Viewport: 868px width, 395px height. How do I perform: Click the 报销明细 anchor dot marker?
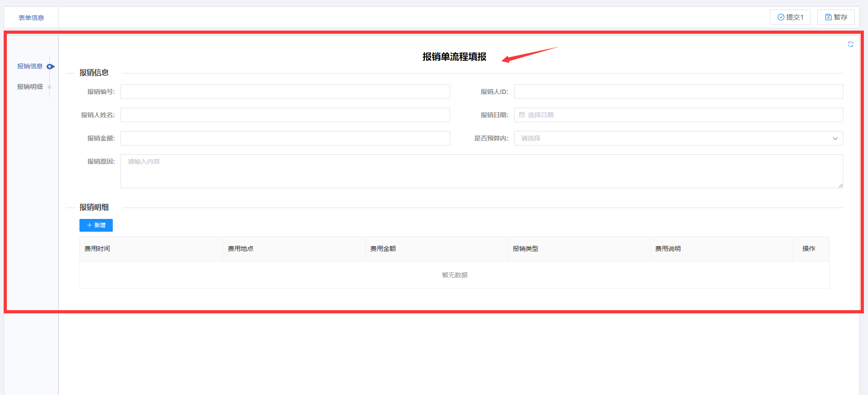(x=49, y=87)
